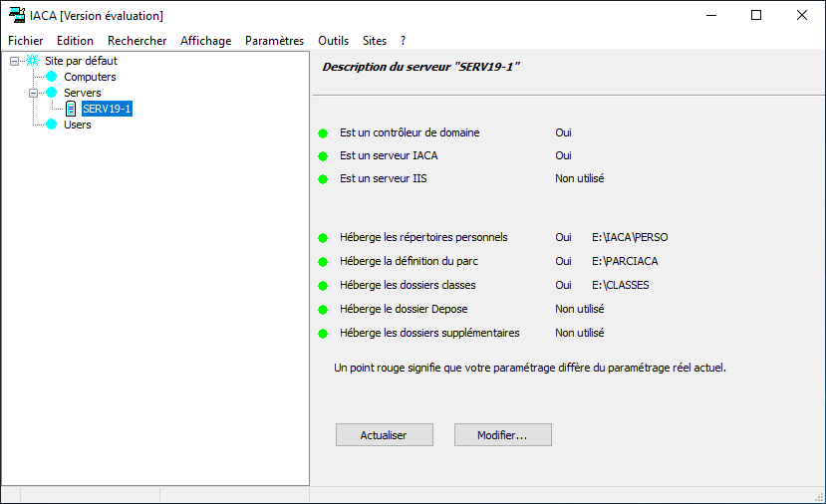
Task: Click the IACA application icon in title bar
Action: click(x=17, y=15)
